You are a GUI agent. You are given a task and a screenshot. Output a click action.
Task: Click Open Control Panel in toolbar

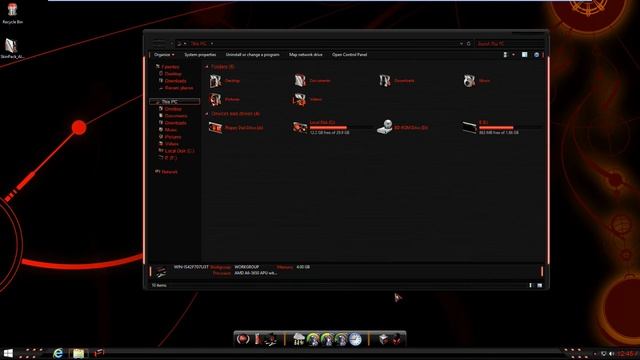coord(349,55)
